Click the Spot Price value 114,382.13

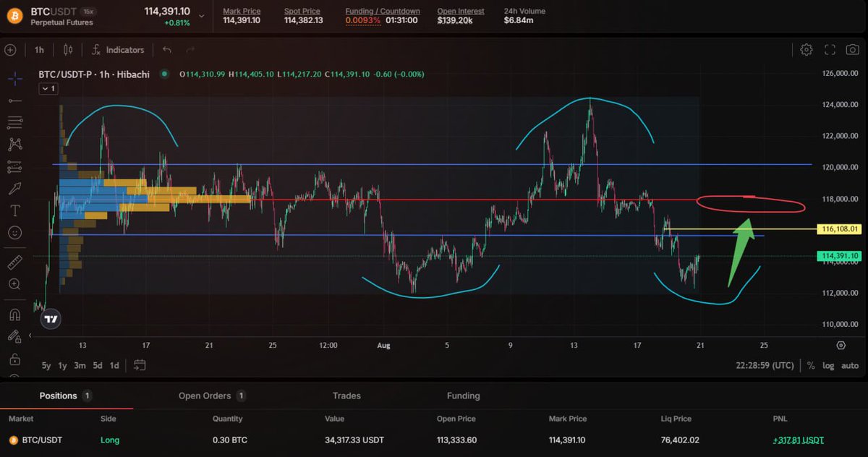click(x=304, y=20)
